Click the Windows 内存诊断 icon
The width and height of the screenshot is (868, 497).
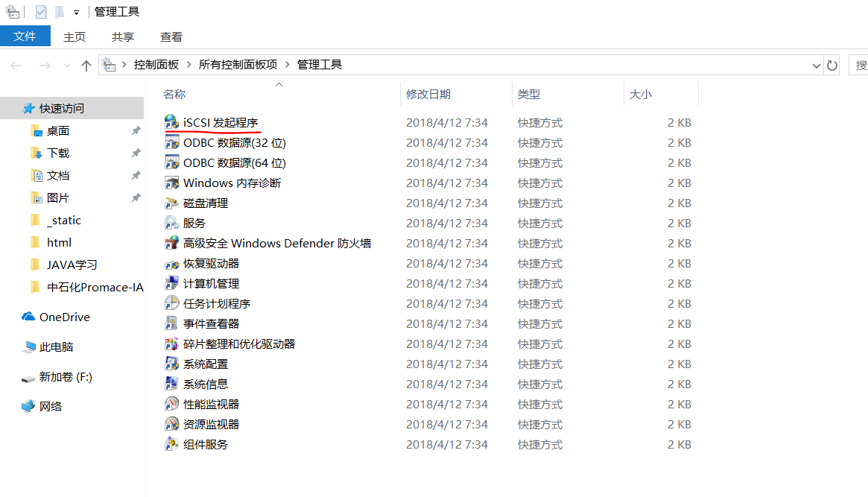point(171,183)
